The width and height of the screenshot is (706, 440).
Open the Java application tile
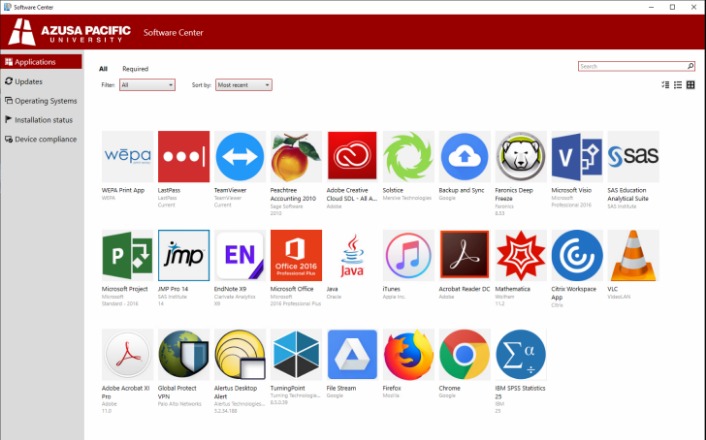(x=352, y=256)
